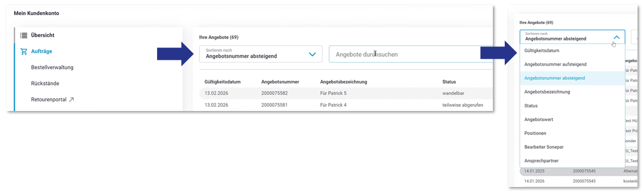The width and height of the screenshot is (644, 194).
Task: Select offer number 2000075582
Action: point(274,94)
